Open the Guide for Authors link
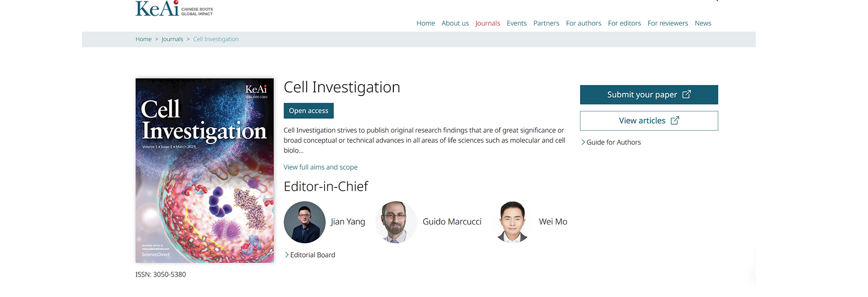Image resolution: width=868 pixels, height=297 pixels. [x=613, y=142]
